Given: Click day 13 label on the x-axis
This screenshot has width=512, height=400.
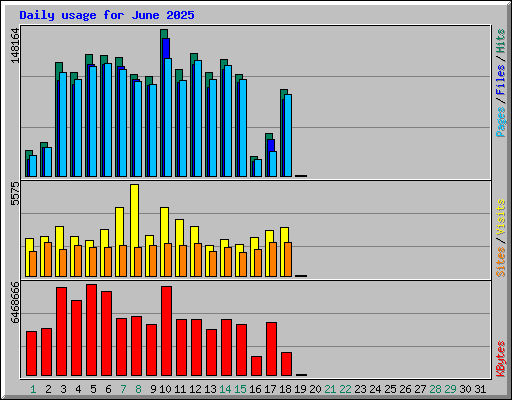Looking at the screenshot, I should (x=210, y=389).
